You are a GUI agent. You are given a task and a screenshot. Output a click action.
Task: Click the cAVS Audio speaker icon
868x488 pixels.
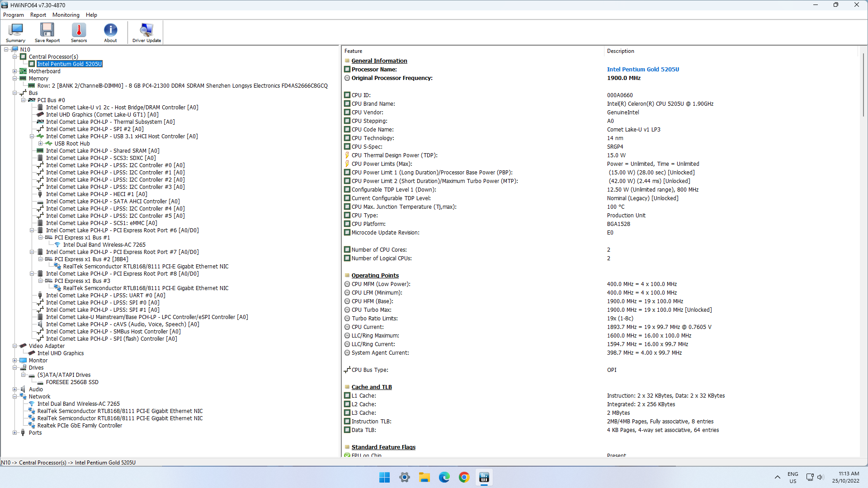point(40,324)
